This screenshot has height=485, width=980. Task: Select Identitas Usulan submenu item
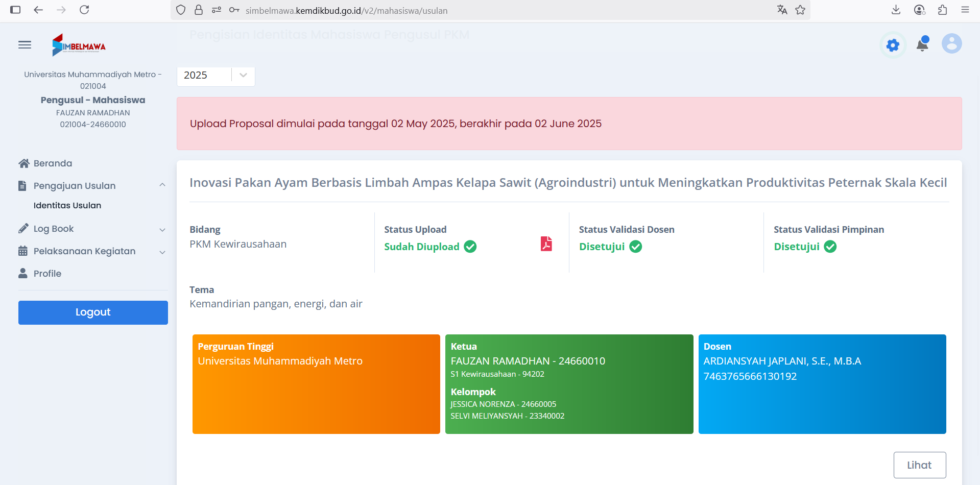[x=67, y=205]
